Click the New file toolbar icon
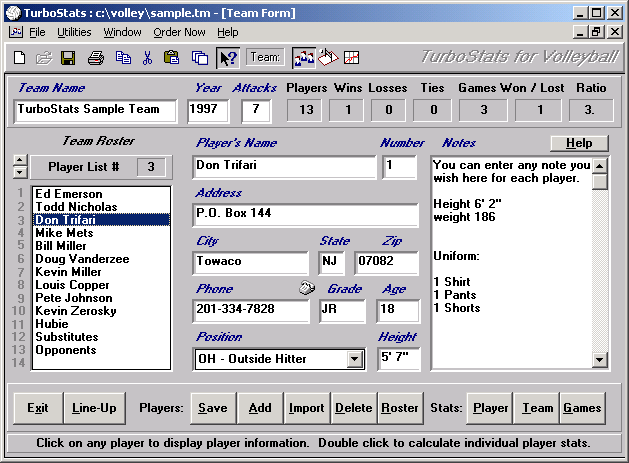 coord(19,58)
